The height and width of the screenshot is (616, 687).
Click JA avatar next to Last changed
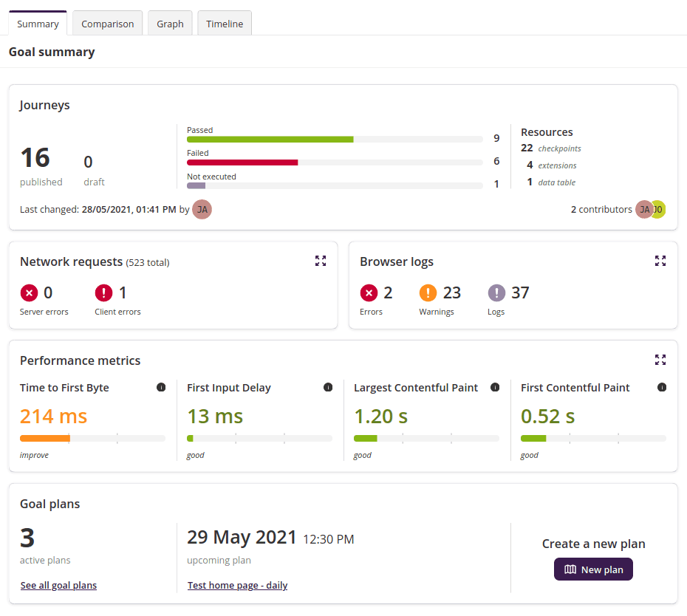tap(202, 209)
